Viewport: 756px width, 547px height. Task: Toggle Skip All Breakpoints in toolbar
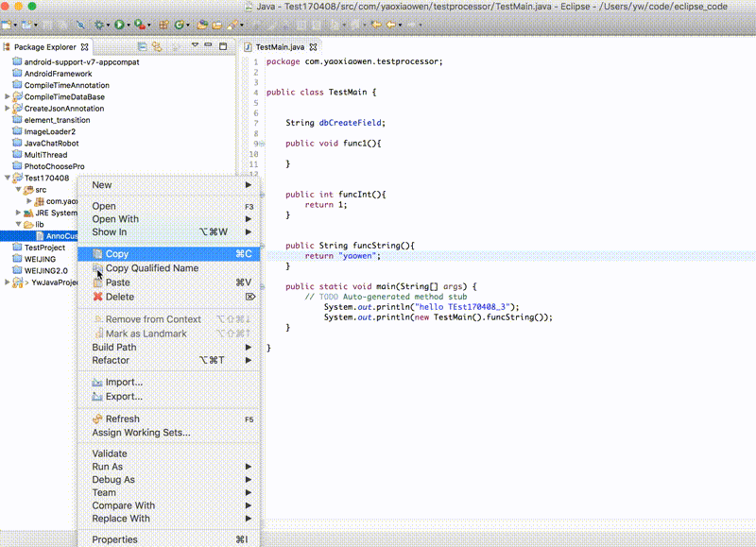[x=80, y=25]
